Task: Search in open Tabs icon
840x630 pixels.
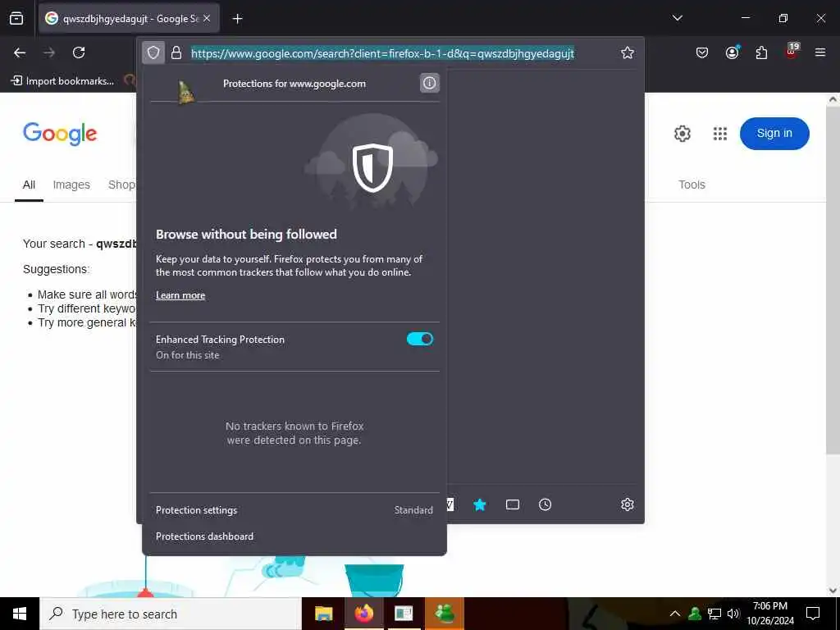Action: pyautogui.click(x=513, y=504)
